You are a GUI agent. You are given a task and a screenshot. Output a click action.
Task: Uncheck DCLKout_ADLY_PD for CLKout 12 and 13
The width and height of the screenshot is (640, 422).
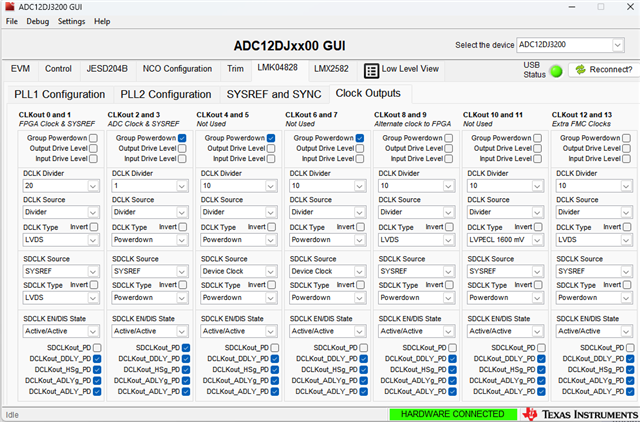(630, 391)
